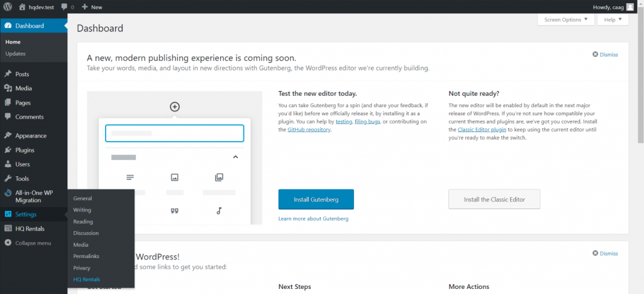Image resolution: width=644 pixels, height=294 pixels.
Task: Click Install the Classic Editor button
Action: pyautogui.click(x=494, y=200)
